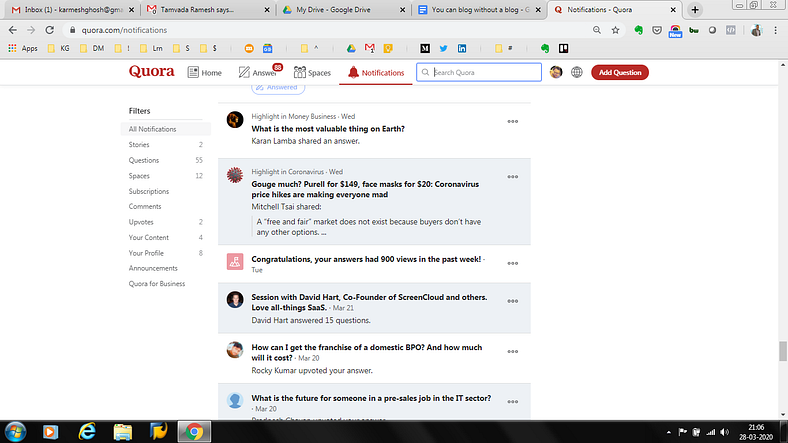Open the Answer section
Screen dimensions: 788x443
(x=257, y=72)
